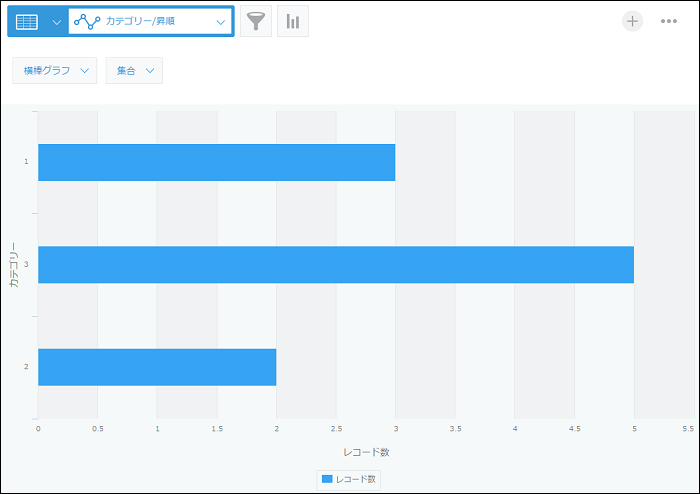
Task: Open the ellipsis options menu
Action: click(669, 21)
